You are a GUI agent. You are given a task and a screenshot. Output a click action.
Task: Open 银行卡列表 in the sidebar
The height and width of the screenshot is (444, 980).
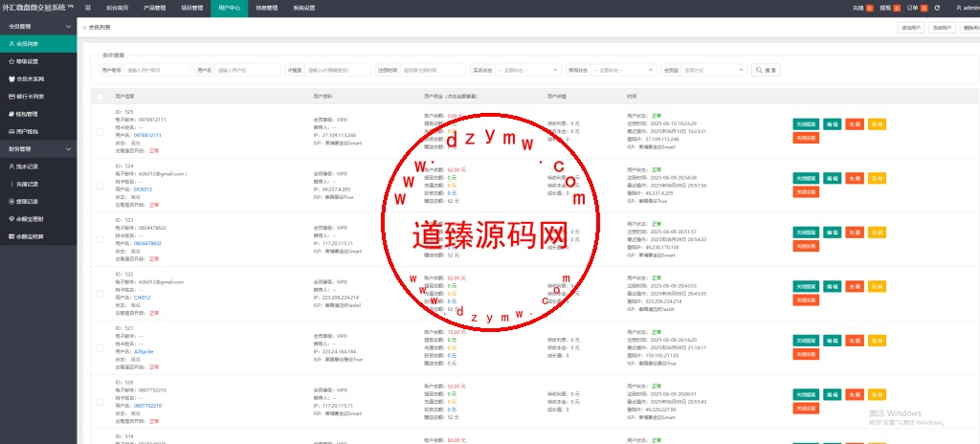click(38, 97)
